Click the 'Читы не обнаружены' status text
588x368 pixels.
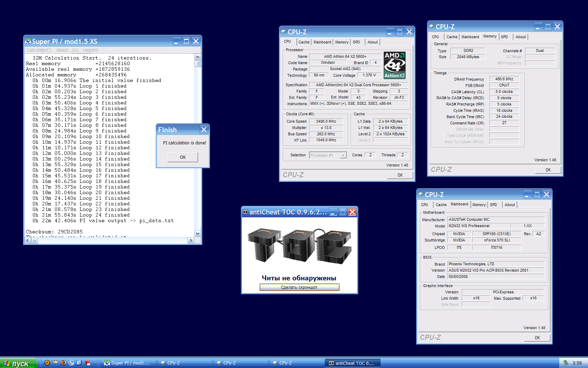pos(299,278)
